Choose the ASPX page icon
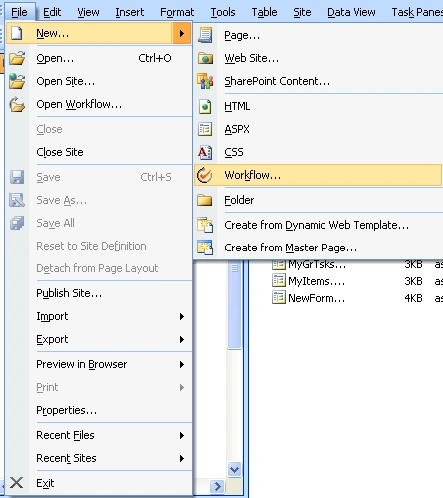This screenshot has width=443, height=498. tap(205, 129)
